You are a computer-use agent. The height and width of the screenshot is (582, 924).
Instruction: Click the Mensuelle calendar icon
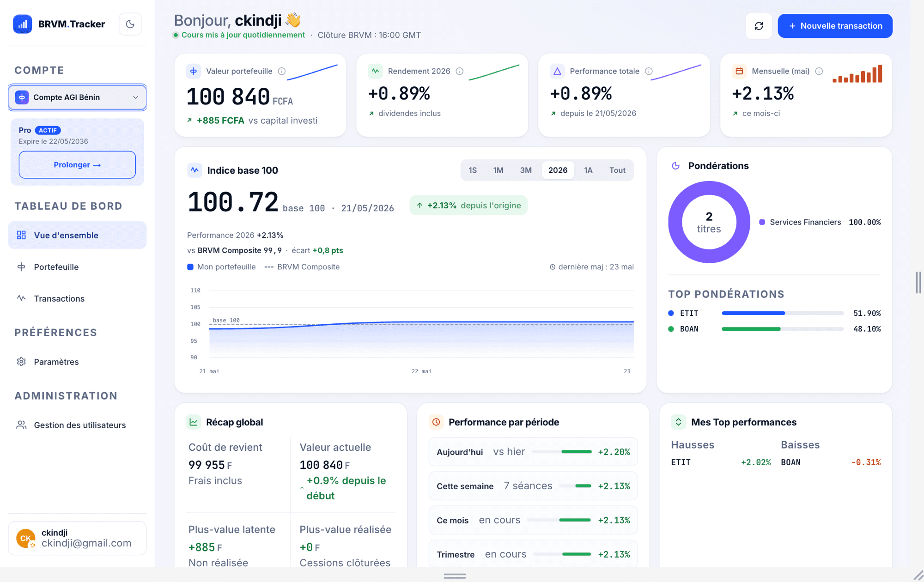[x=739, y=71]
